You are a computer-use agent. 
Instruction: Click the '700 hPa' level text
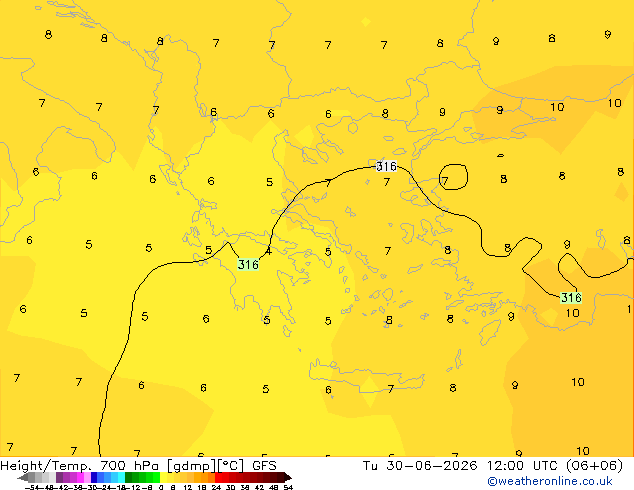[x=129, y=466]
